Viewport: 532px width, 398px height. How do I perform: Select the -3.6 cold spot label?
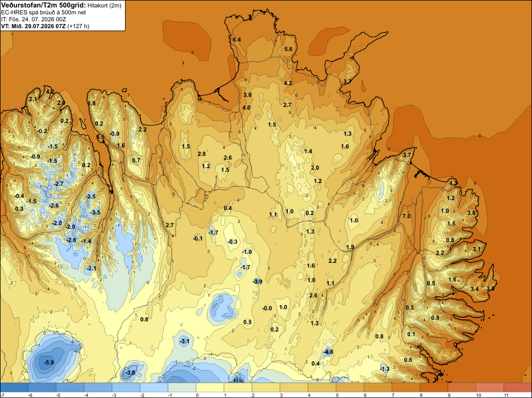coord(130,372)
